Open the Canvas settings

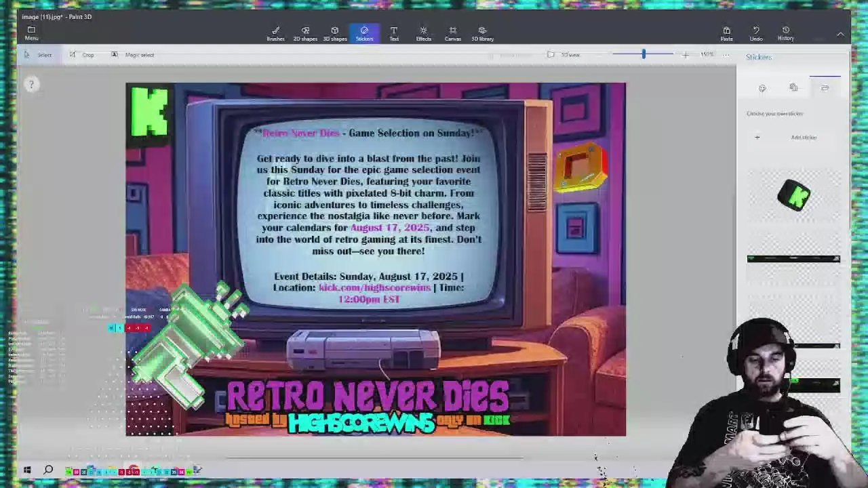(x=453, y=33)
